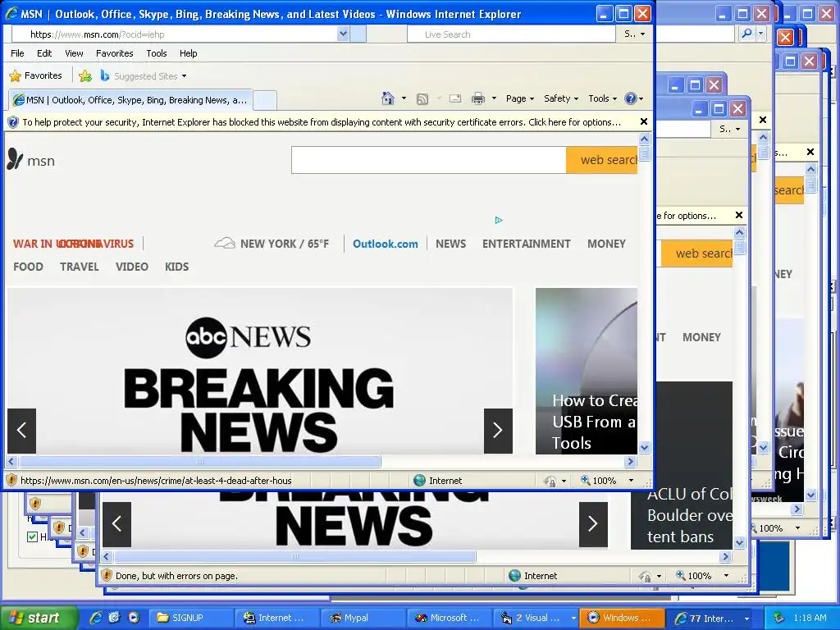Click the security shield icon on the information bar
The image size is (840, 630).
click(x=13, y=122)
